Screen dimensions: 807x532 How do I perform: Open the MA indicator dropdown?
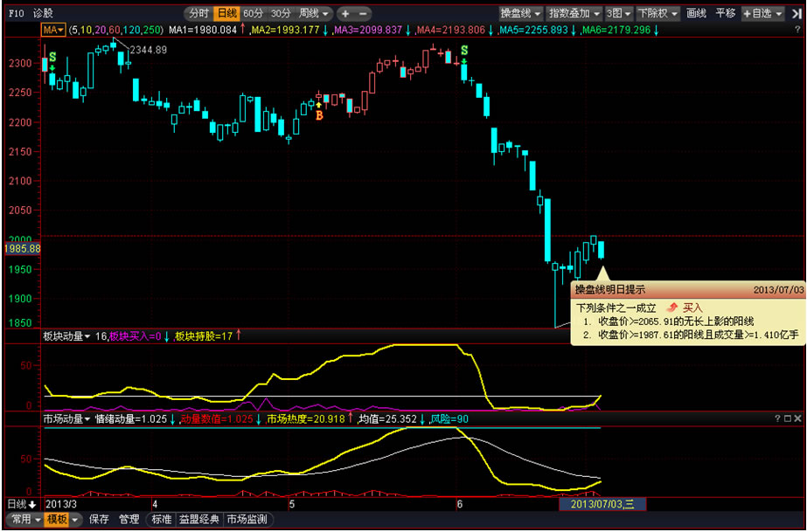(53, 30)
